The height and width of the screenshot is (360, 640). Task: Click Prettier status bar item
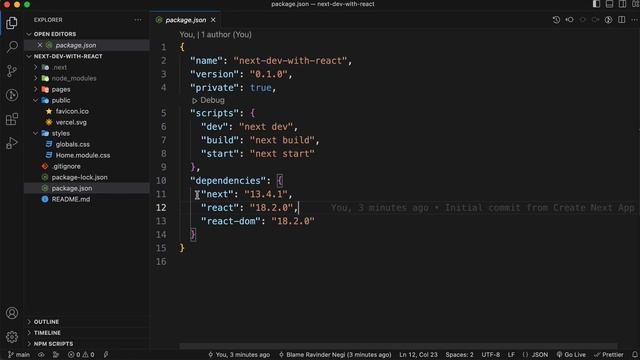click(x=609, y=355)
